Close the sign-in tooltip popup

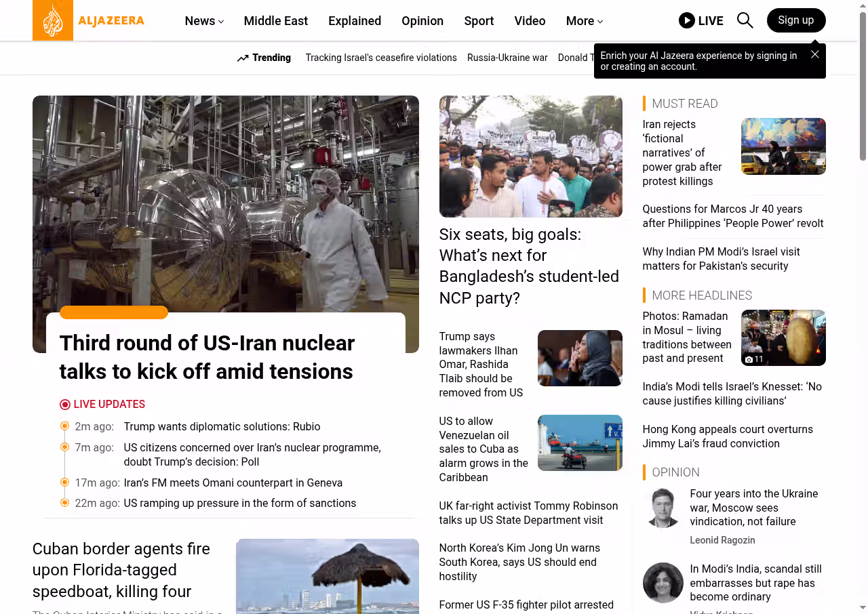tap(815, 54)
